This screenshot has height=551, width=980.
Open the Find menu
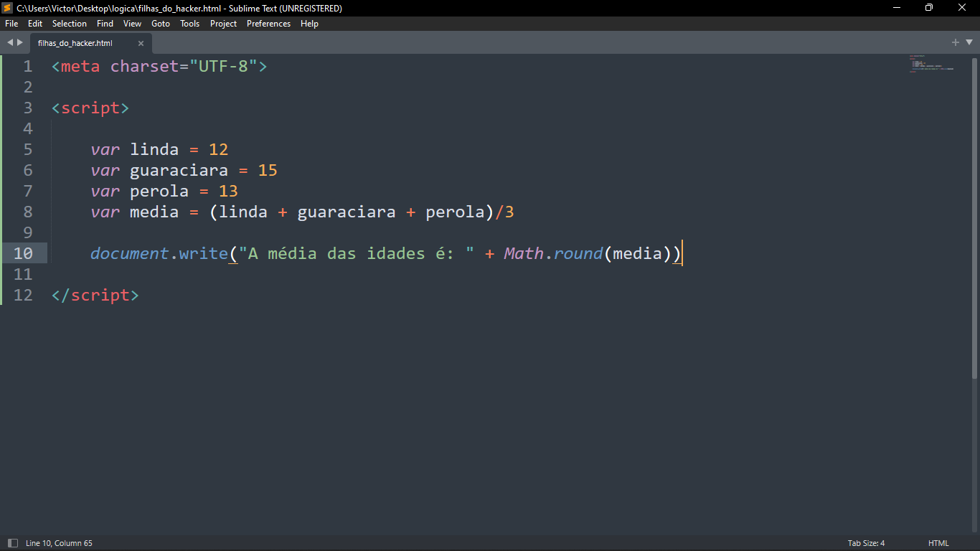click(105, 24)
